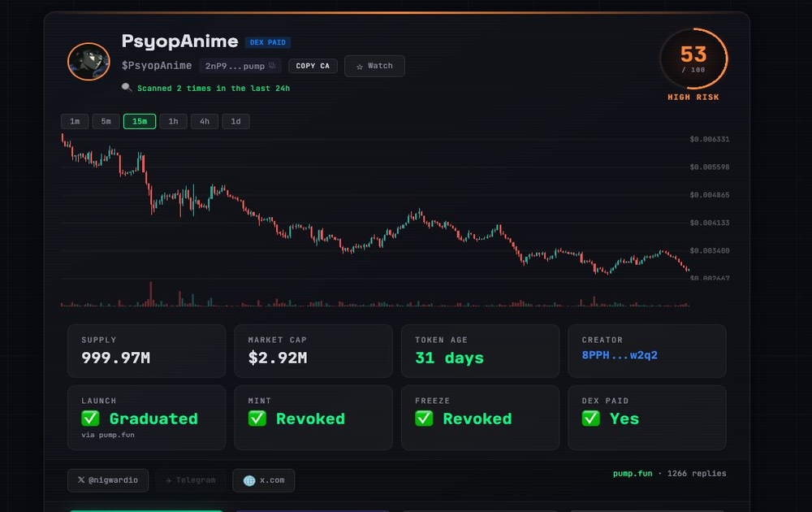Screen dimensions: 812x512
Task: Open the pump.fun link near replies count
Action: pos(633,473)
